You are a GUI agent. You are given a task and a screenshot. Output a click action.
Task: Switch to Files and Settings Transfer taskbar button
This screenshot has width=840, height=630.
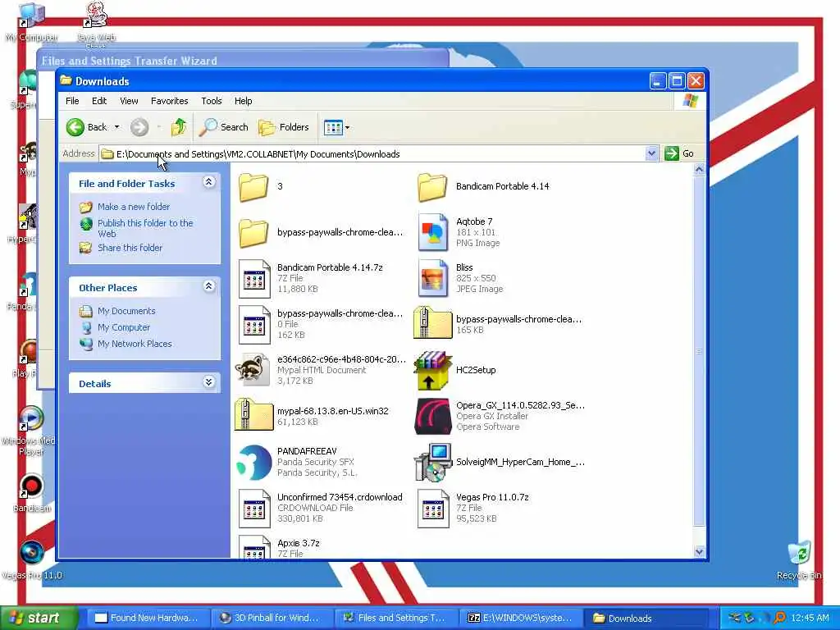pyautogui.click(x=395, y=619)
